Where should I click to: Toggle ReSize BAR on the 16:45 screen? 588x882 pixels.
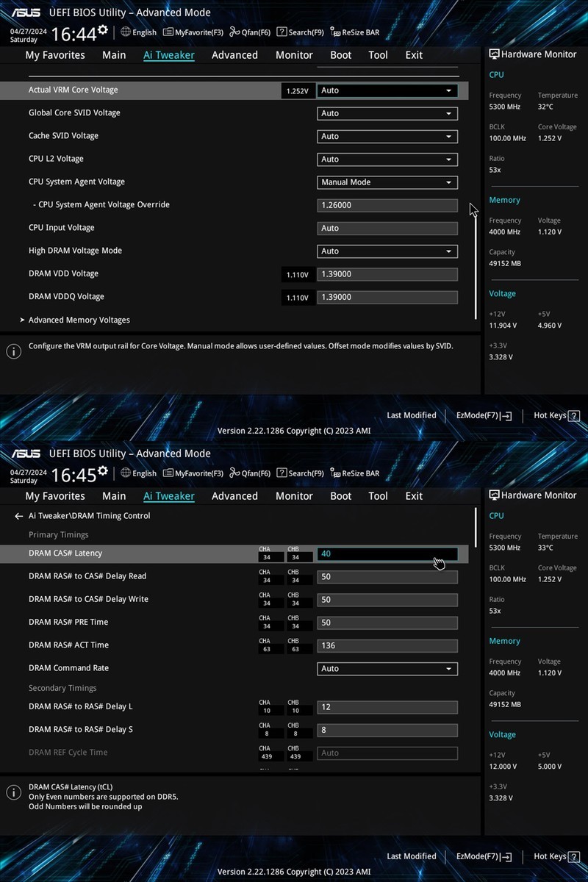pos(355,473)
